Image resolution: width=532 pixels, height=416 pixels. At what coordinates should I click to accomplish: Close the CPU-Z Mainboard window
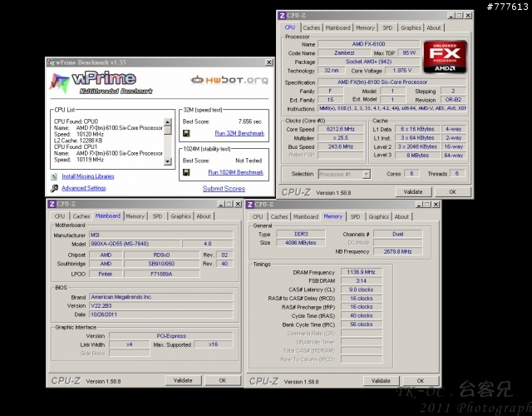pos(238,204)
